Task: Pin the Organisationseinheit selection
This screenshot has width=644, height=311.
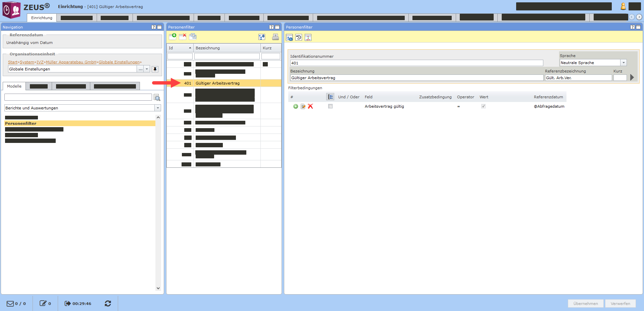Action: coord(155,69)
